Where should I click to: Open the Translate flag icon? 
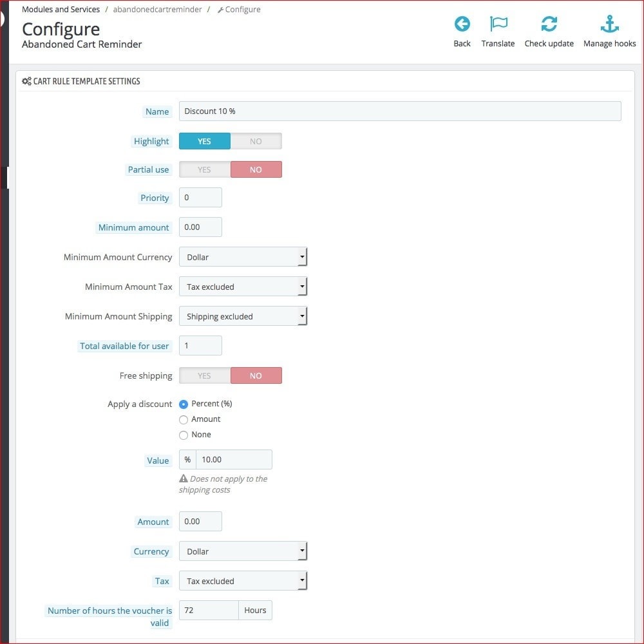[x=498, y=24]
